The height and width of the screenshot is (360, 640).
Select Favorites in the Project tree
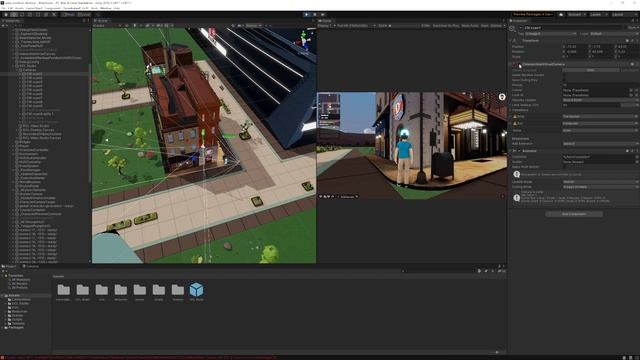click(16, 276)
